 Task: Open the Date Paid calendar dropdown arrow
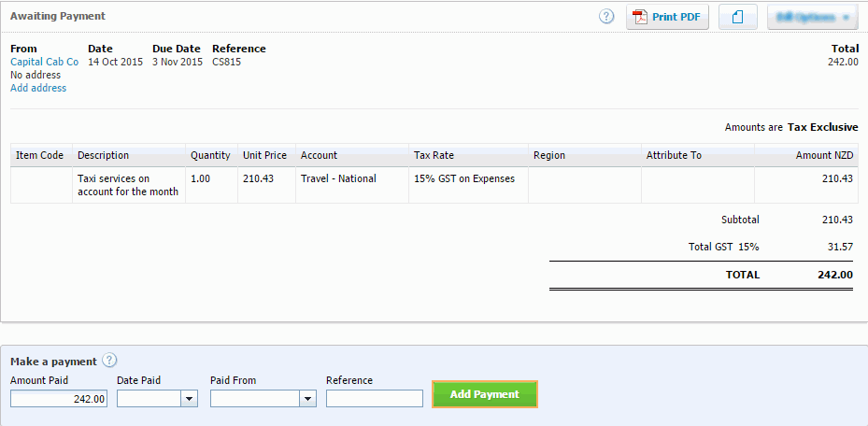[x=190, y=398]
